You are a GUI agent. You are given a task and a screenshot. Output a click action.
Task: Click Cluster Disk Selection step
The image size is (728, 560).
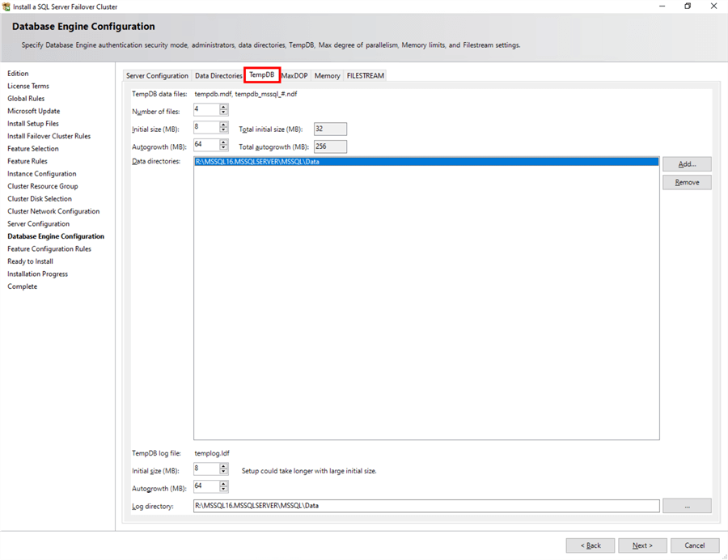point(40,199)
